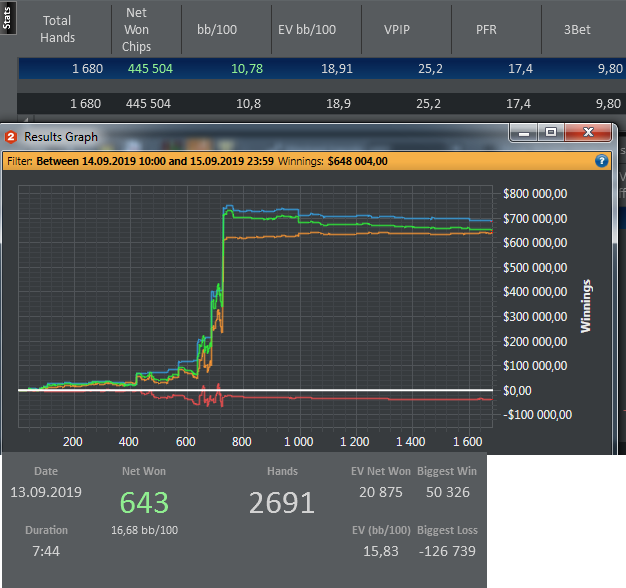The image size is (626, 588).
Task: Click the 50 326 Biggest Win value
Action: 448,492
